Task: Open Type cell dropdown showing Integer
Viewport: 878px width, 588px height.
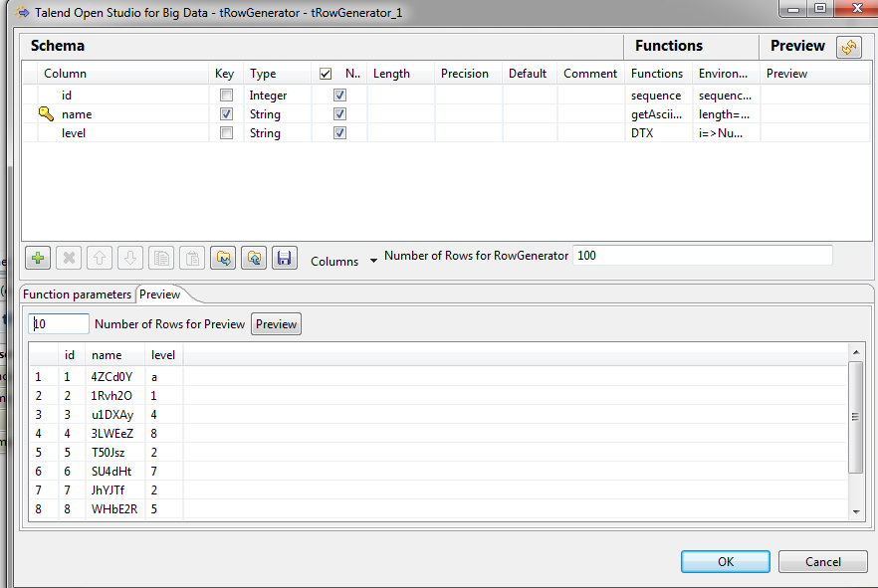Action: click(277, 96)
